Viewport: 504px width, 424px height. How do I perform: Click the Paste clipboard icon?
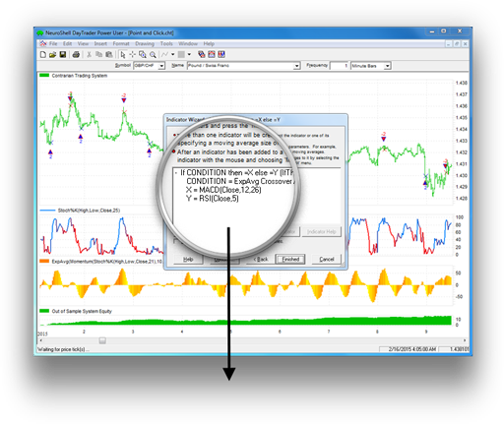pos(109,54)
